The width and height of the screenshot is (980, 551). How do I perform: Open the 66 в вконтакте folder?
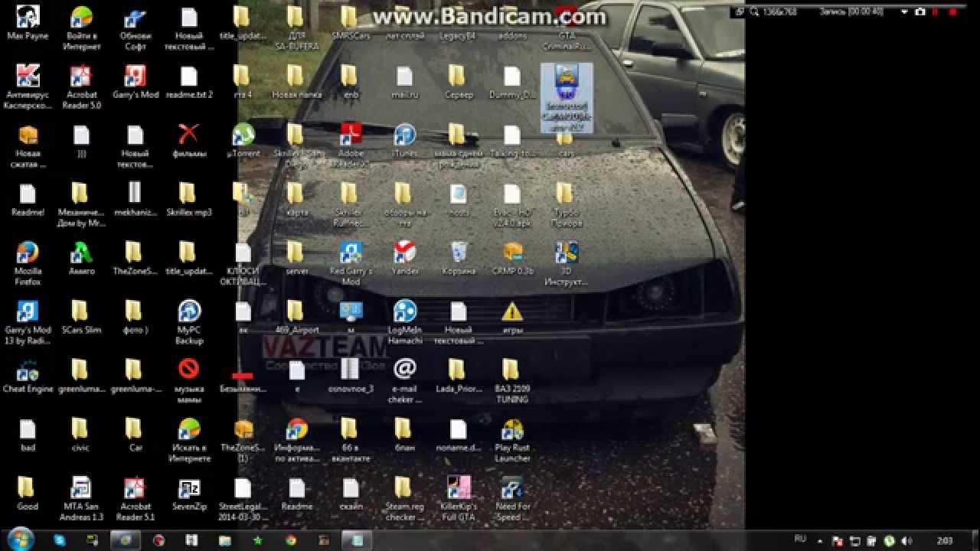click(351, 440)
